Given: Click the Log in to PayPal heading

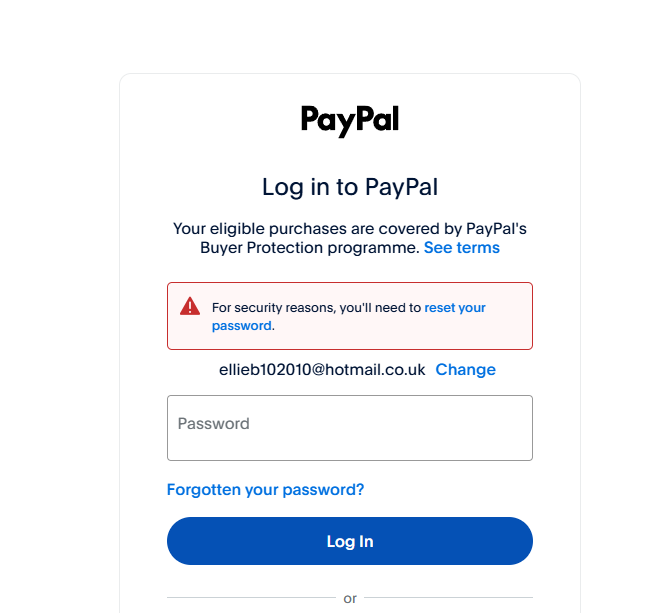Looking at the screenshot, I should click(x=349, y=187).
